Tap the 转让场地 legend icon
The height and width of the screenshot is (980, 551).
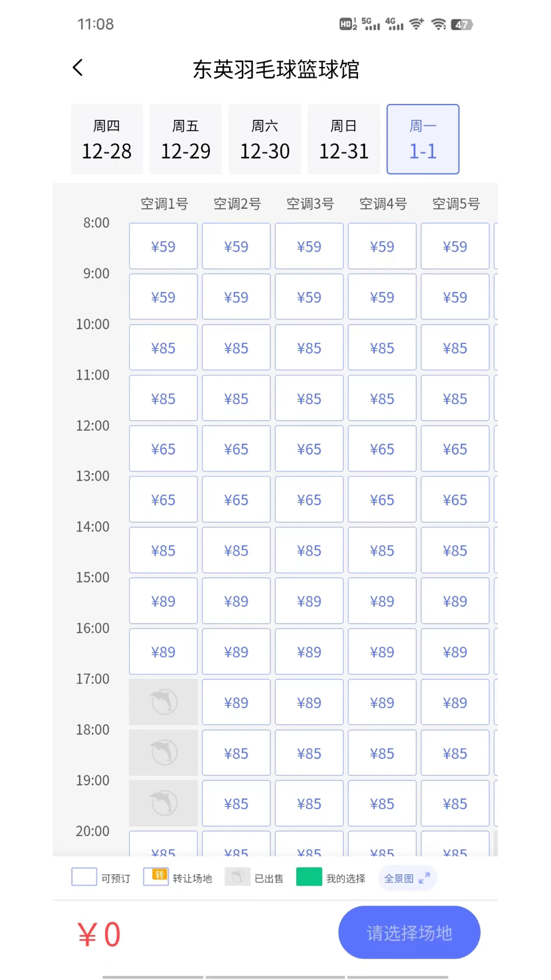[x=156, y=877]
